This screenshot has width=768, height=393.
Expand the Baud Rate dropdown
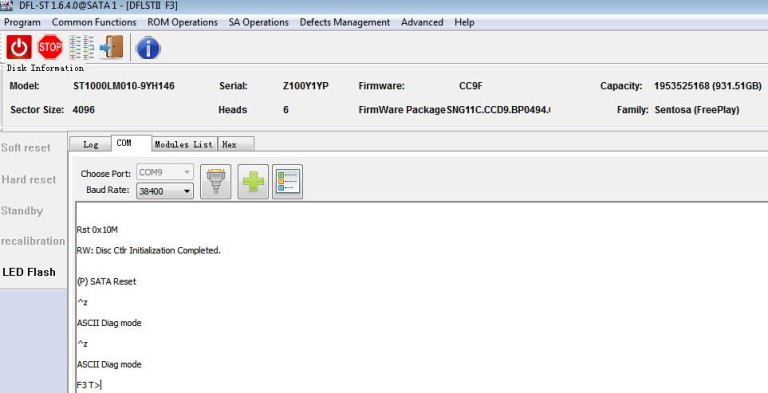click(165, 191)
